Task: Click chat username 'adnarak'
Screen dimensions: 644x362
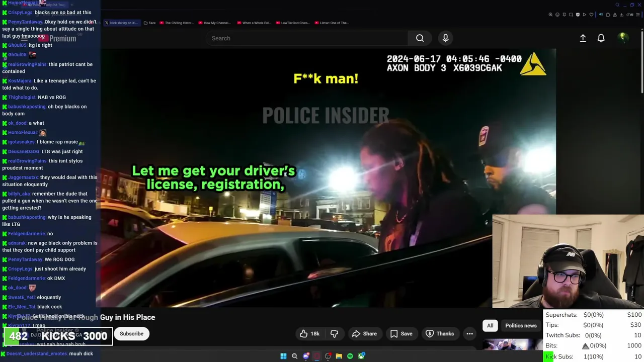Action: coord(17,243)
